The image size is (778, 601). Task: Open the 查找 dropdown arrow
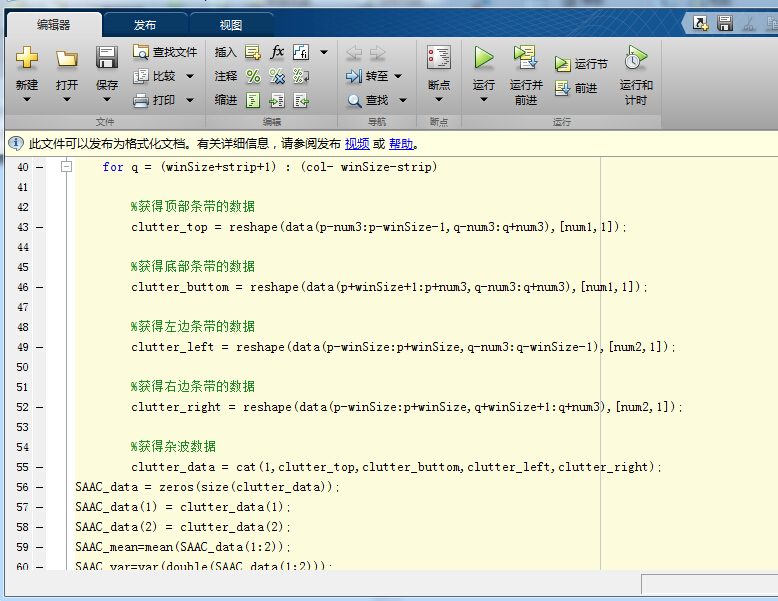click(403, 100)
